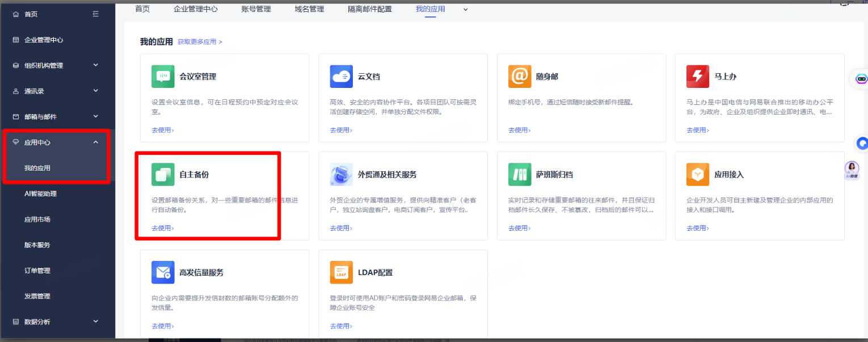Screen dimensions: 868x342
Task: Open the 高发信量服务 envelope icon
Action: [163, 272]
